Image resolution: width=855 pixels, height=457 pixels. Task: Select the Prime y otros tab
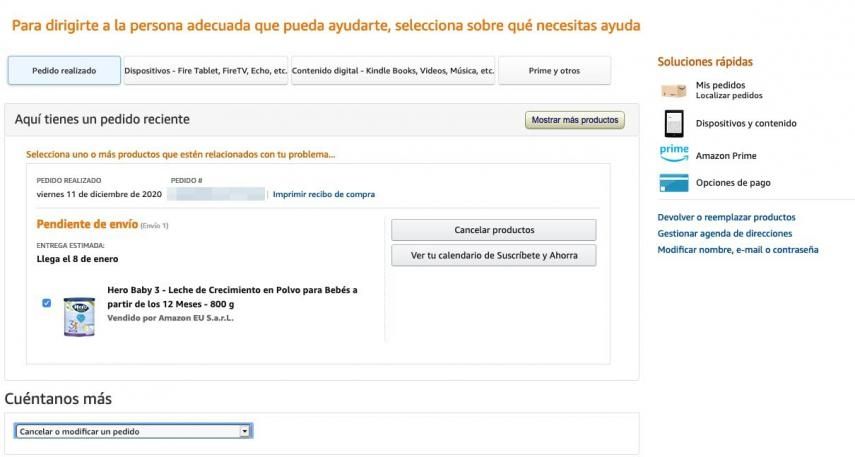554,71
